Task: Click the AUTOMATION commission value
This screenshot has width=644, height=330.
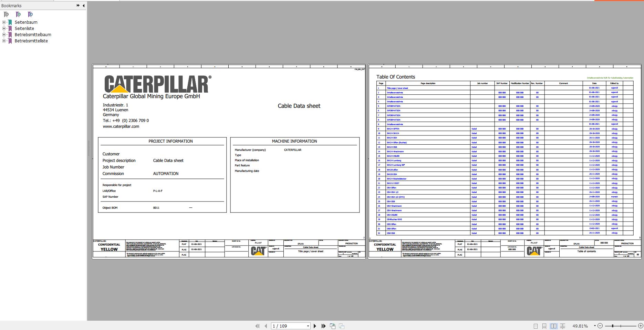Action: tap(166, 174)
